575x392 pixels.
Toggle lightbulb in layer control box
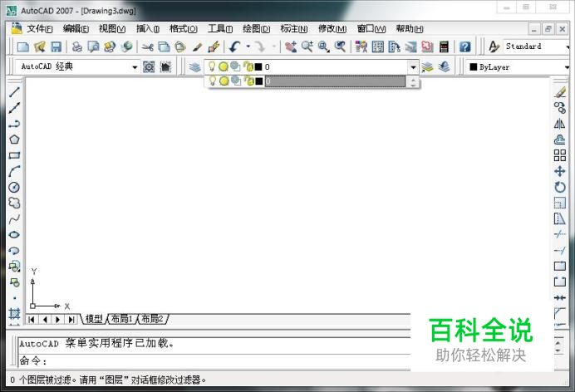pos(212,66)
